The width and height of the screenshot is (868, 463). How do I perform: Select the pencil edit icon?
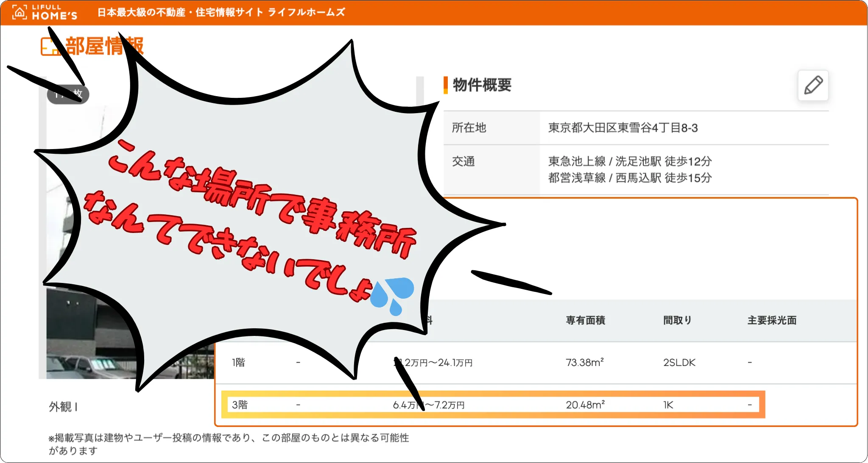(813, 85)
